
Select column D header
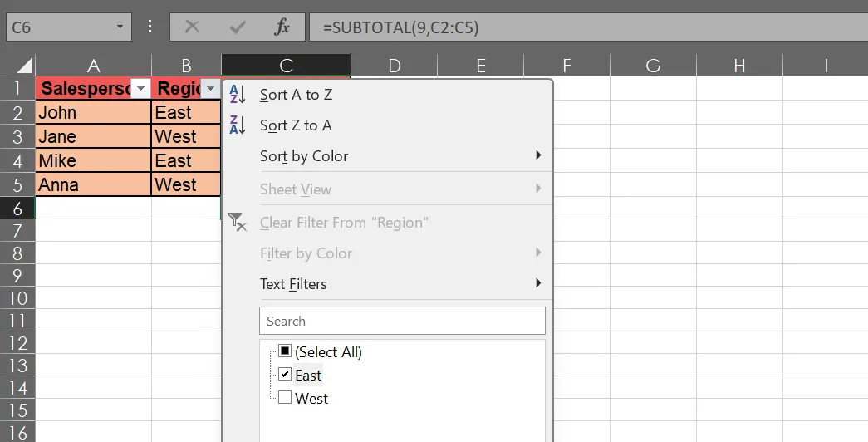click(395, 66)
